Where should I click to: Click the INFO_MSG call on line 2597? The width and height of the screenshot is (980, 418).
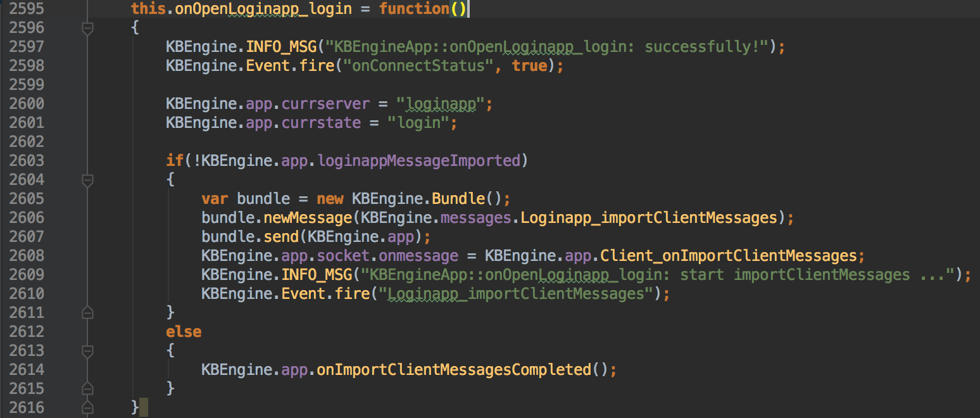(280, 46)
